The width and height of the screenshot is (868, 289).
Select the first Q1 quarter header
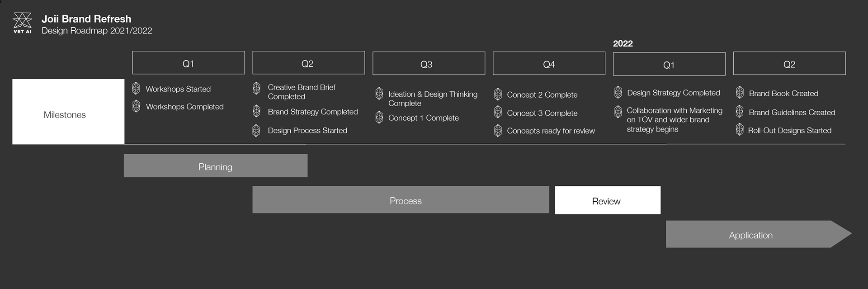(188, 63)
